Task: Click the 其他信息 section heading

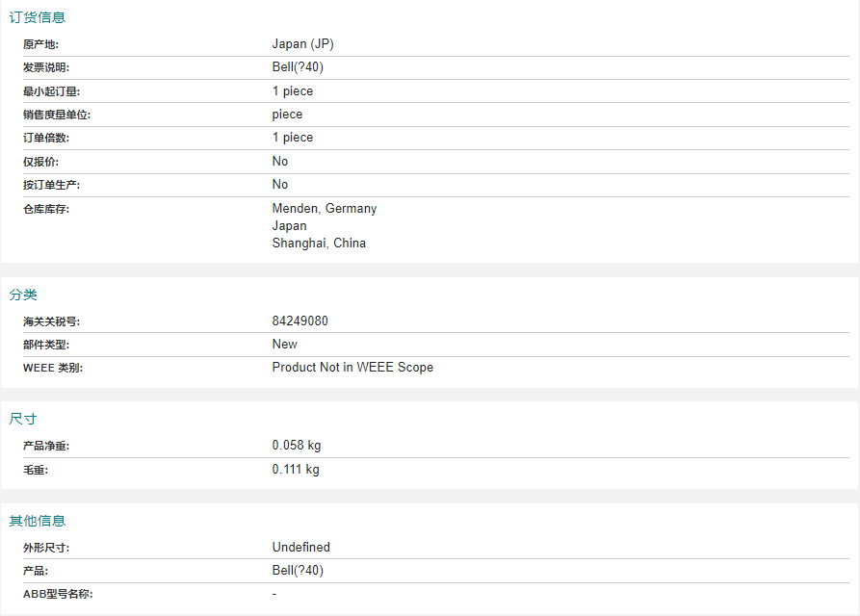Action: (38, 521)
